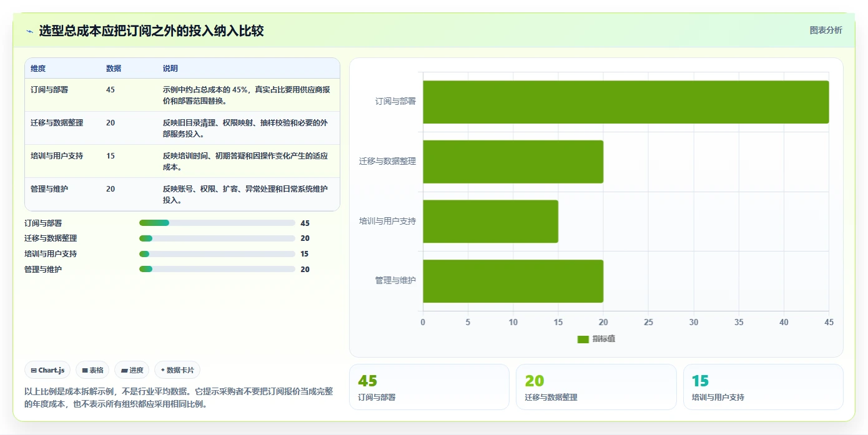Click the 管理与维护 label beside its progress bar
868x435 pixels.
[43, 270]
